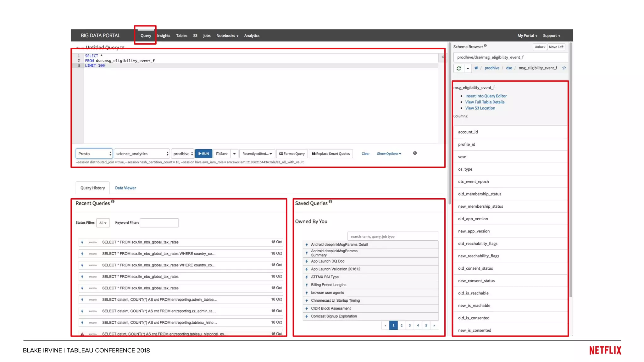Click the home icon in the schema breadcrumb
The width and height of the screenshot is (644, 362).
(x=476, y=68)
